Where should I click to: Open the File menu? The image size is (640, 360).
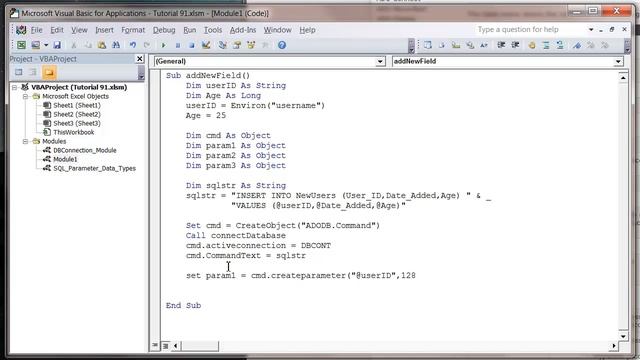click(36, 30)
